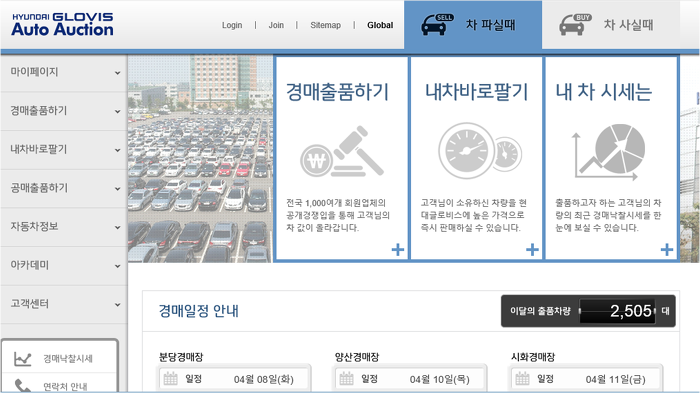Open the Global link

coord(380,25)
